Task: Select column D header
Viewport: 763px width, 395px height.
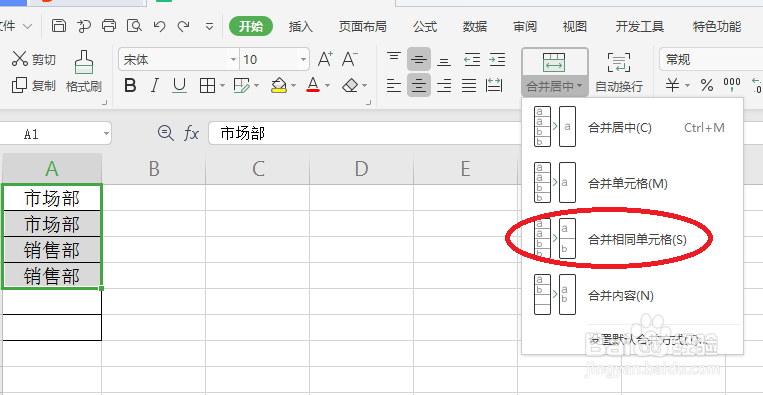Action: (x=362, y=169)
